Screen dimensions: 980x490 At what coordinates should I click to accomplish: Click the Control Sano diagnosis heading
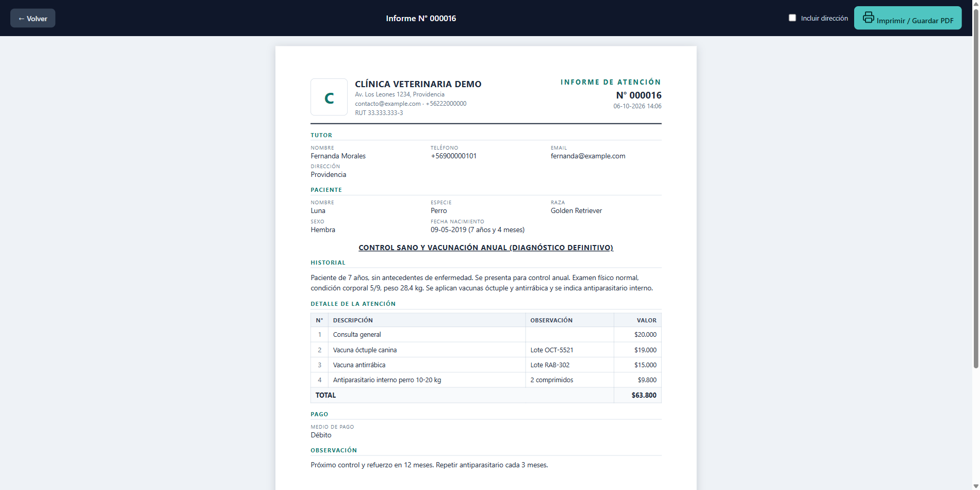click(486, 248)
